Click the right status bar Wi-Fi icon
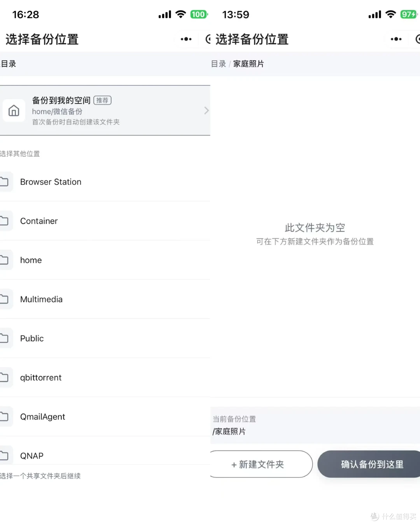This screenshot has width=420, height=525. click(391, 14)
